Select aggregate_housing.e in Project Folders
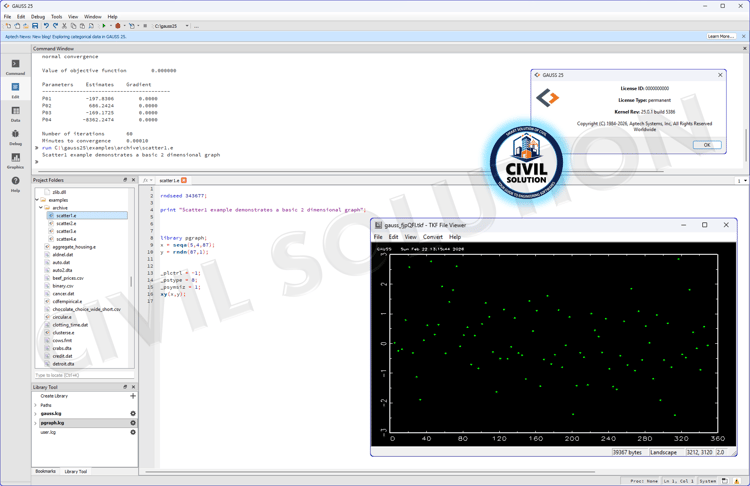Viewport: 750px width, 486px height. click(74, 247)
